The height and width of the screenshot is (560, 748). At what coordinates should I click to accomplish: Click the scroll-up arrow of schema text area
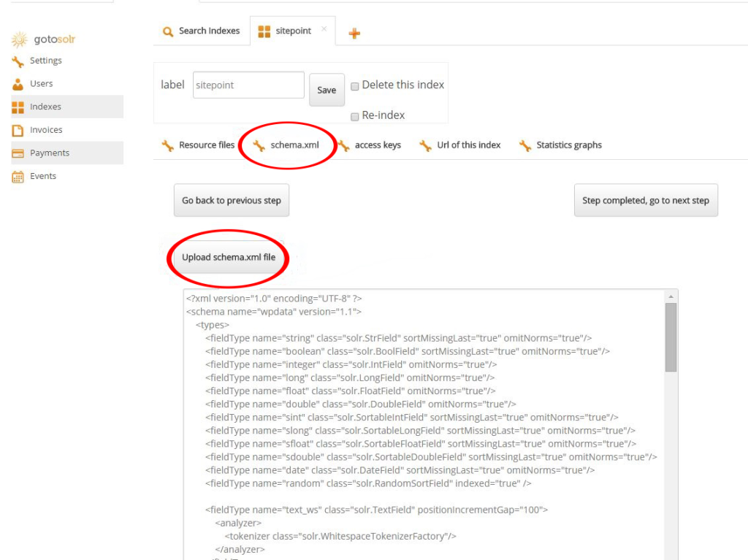point(671,296)
